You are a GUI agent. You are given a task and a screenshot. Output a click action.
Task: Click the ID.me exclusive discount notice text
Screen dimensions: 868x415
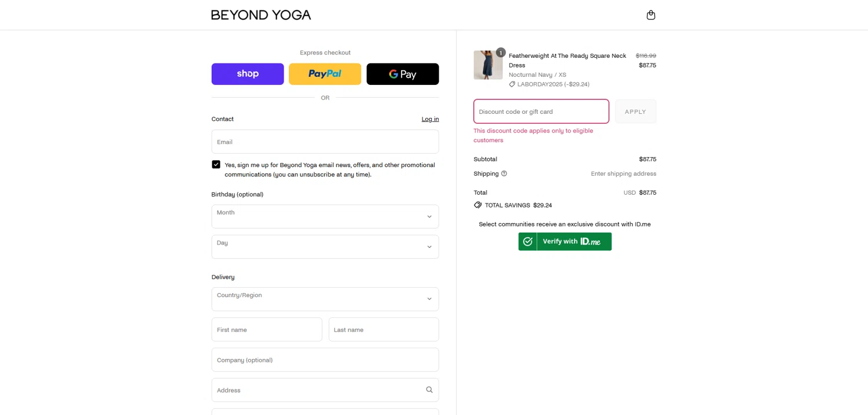(565, 224)
